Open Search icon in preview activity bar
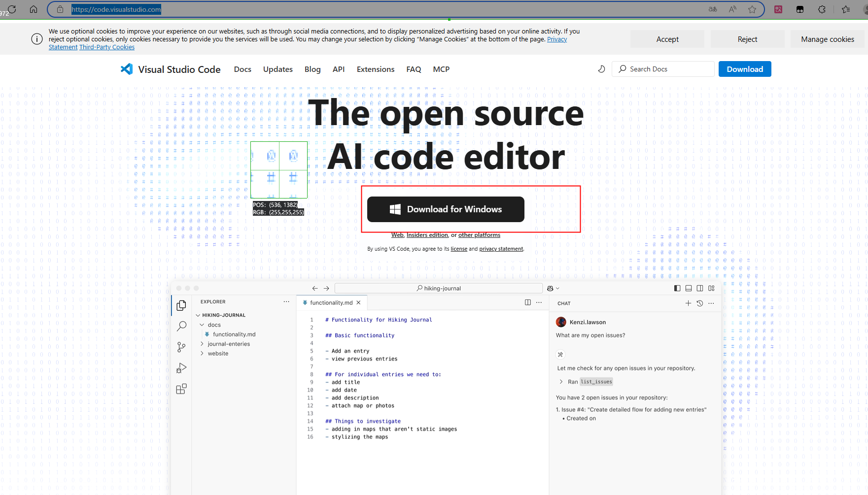The height and width of the screenshot is (495, 868). 181,326
